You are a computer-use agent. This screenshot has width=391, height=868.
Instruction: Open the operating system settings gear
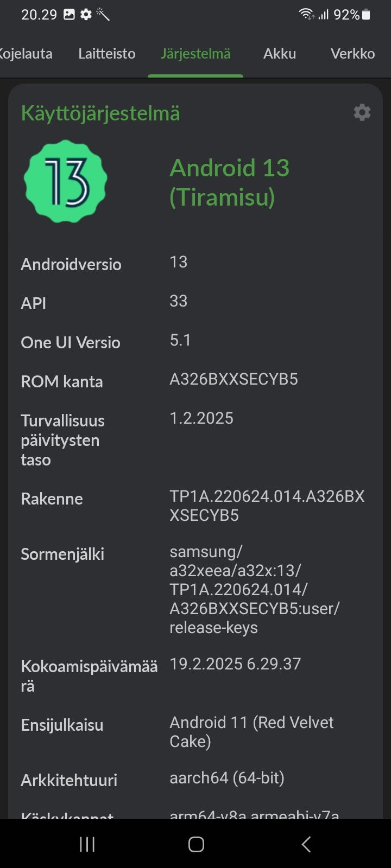[362, 112]
